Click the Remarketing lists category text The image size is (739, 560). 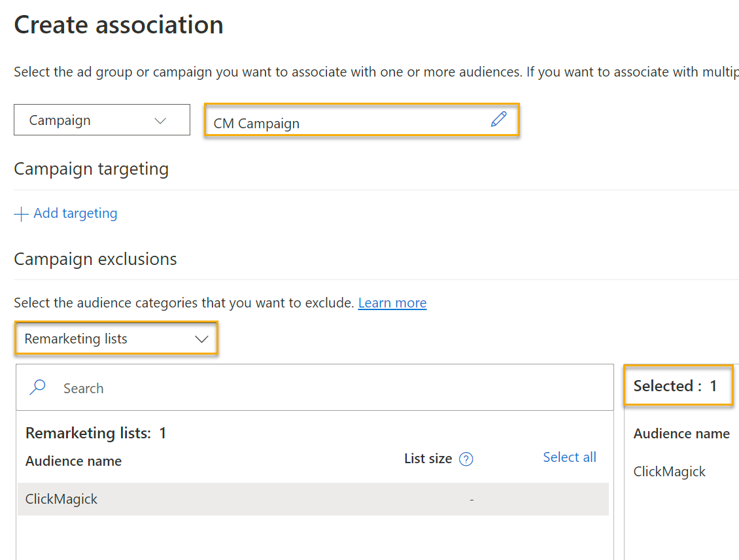coord(76,339)
